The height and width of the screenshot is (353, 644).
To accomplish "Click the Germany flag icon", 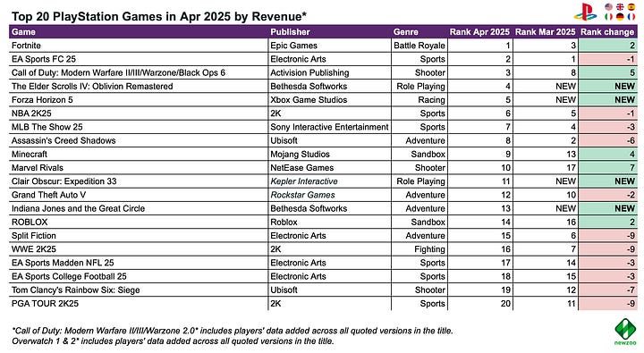I will point(620,16).
